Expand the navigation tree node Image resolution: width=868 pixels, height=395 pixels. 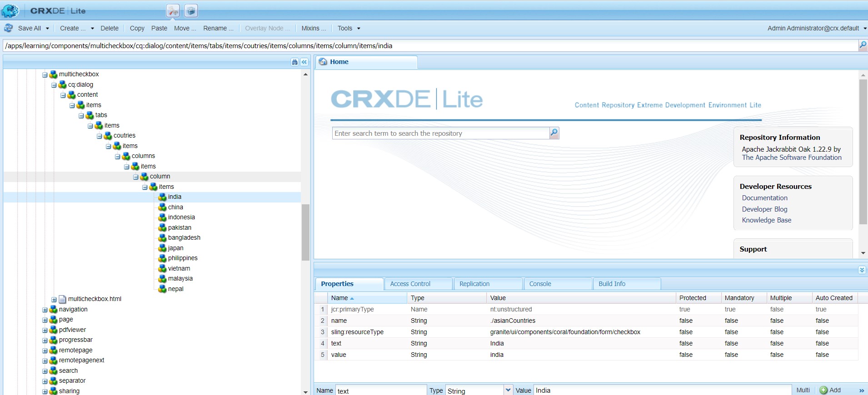45,310
